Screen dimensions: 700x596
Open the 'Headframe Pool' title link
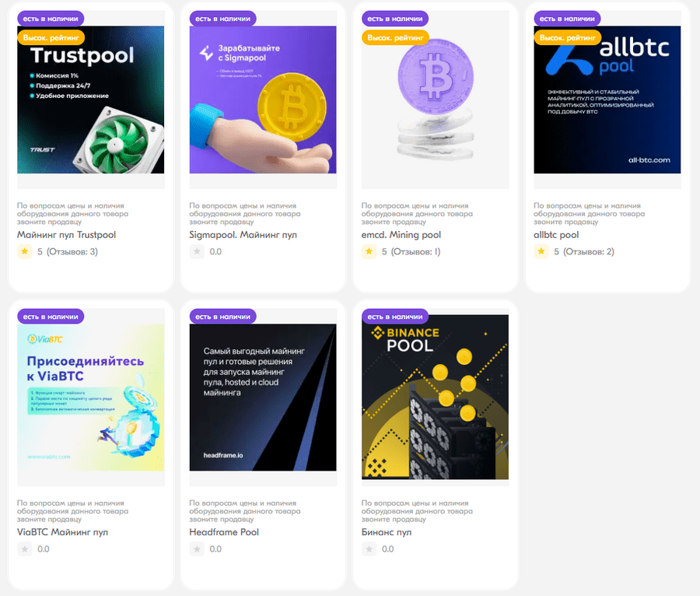coord(224,532)
